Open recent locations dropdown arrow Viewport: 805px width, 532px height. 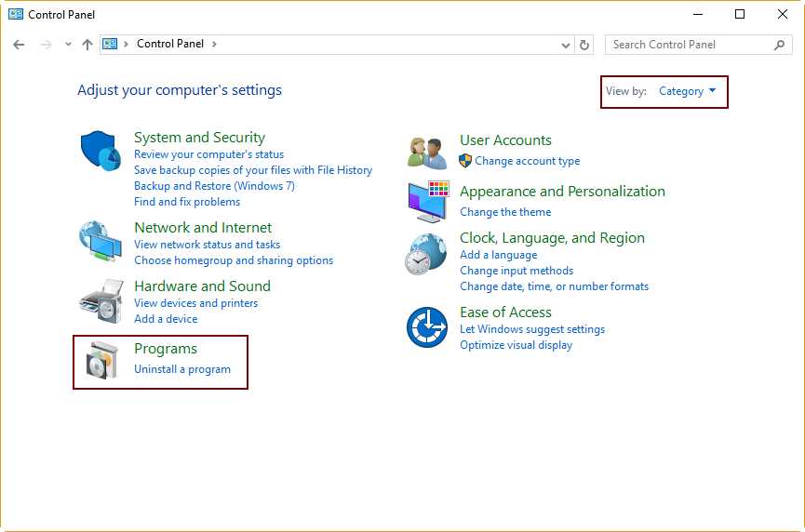[68, 45]
